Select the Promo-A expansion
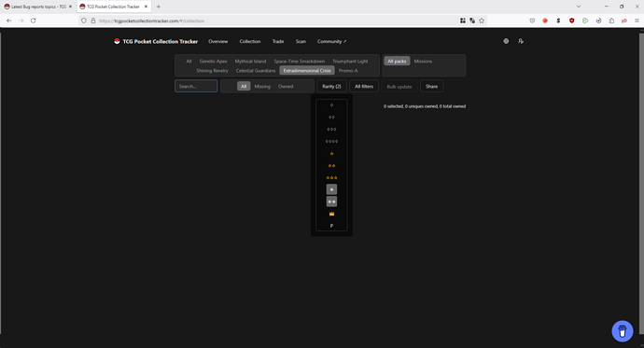644x348 pixels. coord(348,71)
